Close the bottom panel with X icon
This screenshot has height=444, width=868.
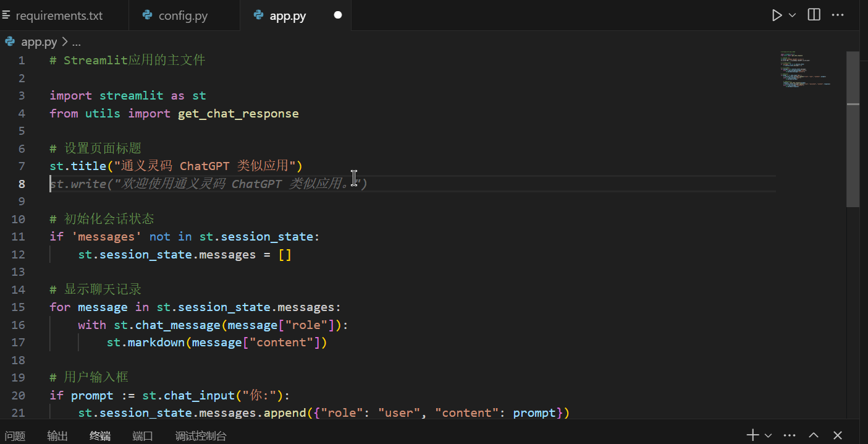click(x=838, y=435)
